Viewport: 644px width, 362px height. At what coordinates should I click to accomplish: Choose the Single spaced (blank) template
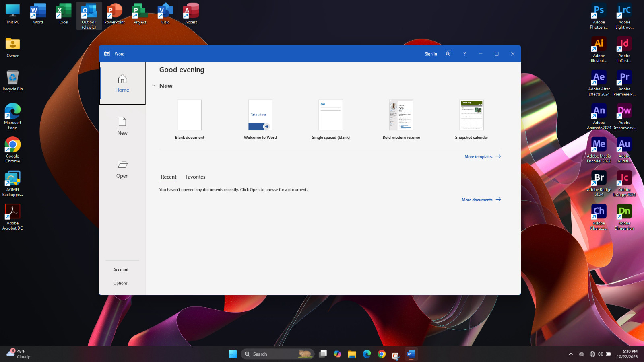tap(331, 115)
